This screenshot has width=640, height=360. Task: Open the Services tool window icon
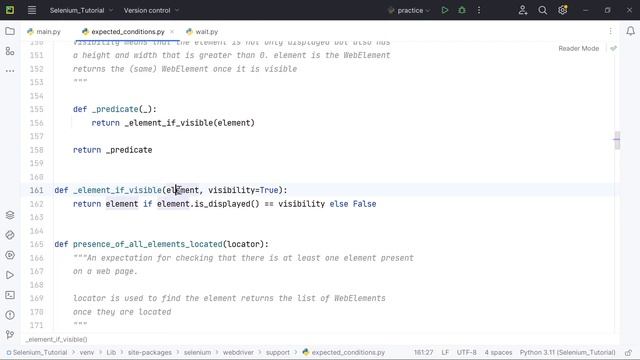pyautogui.click(x=10, y=255)
